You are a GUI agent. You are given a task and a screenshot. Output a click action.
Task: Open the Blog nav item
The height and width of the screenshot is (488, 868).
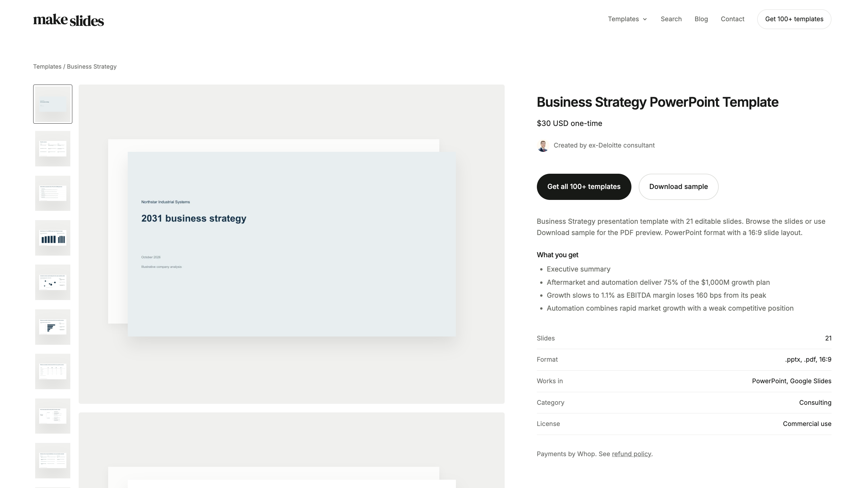(x=701, y=19)
